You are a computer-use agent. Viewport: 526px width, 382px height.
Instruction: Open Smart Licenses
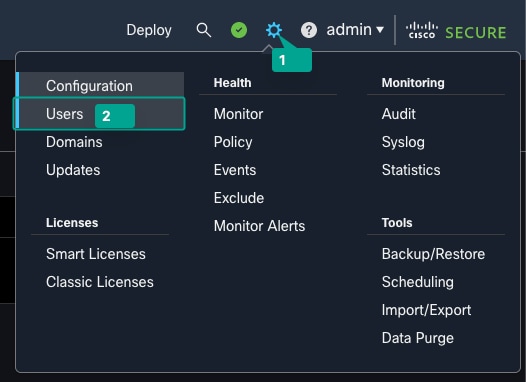click(x=96, y=254)
